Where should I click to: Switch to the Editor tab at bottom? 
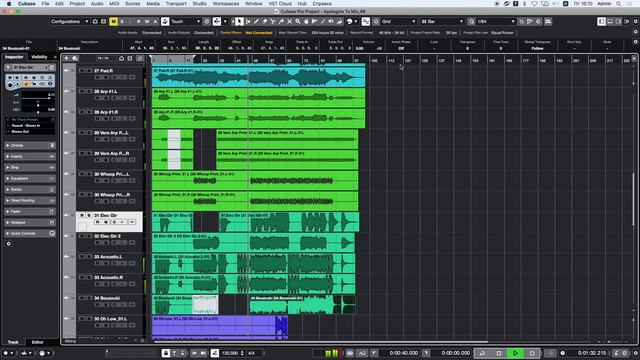point(38,342)
